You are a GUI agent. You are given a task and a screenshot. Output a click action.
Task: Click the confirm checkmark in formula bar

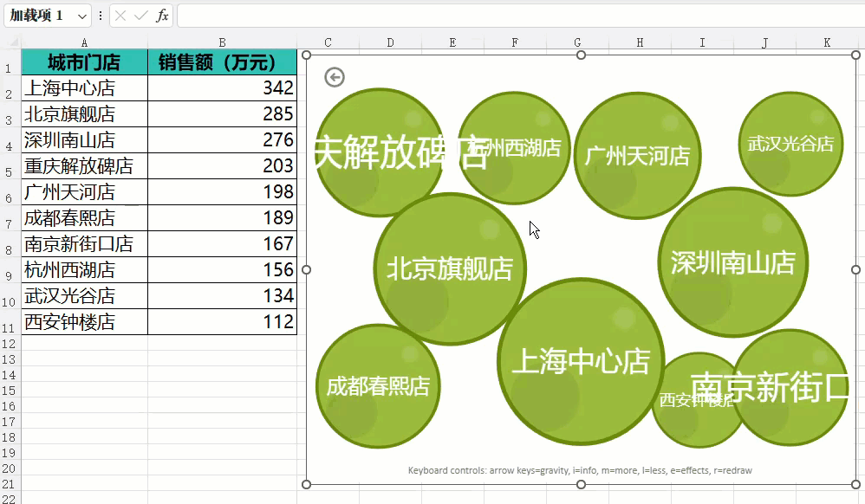point(140,16)
